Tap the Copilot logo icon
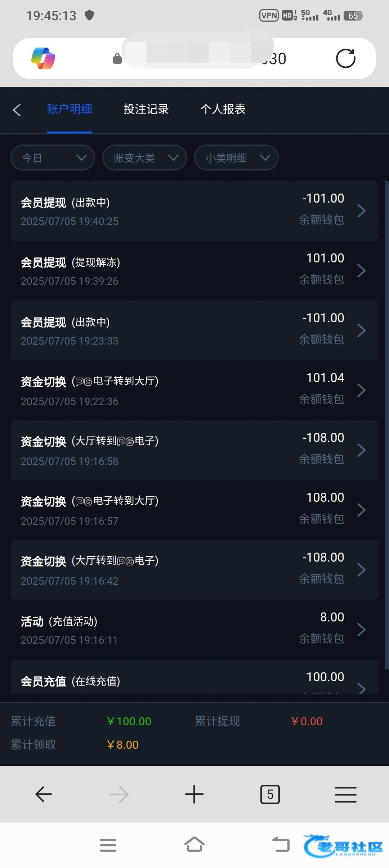This screenshot has width=389, height=868. 43,58
